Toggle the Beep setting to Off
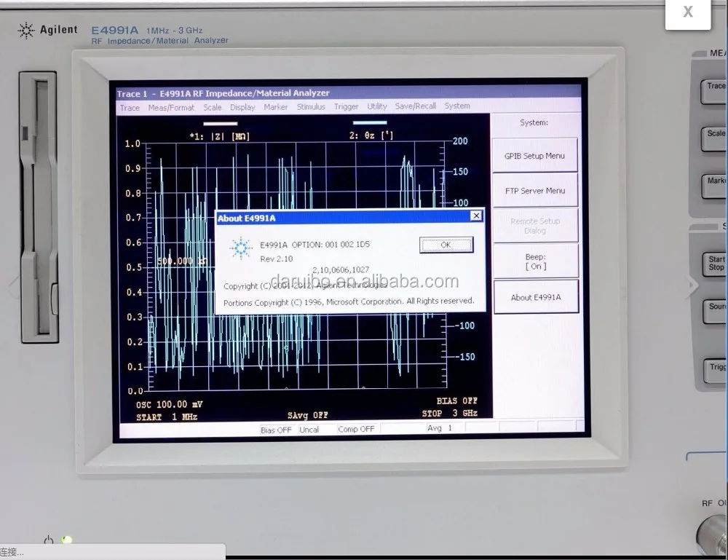 tap(535, 261)
